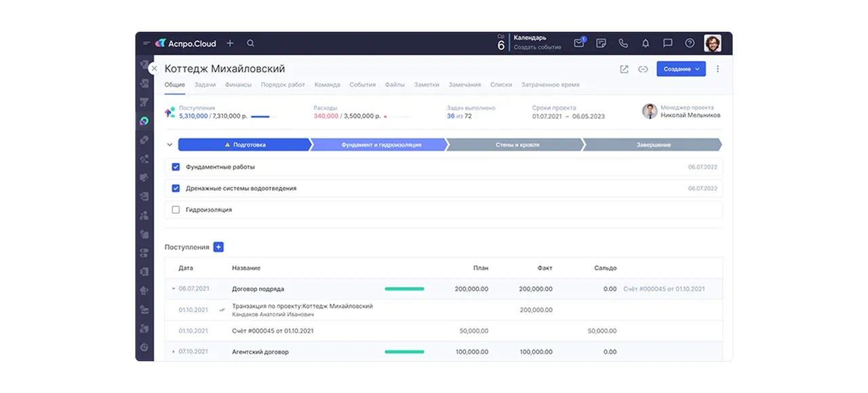Open the Создание dropdown button
868x393 pixels.
681,69
